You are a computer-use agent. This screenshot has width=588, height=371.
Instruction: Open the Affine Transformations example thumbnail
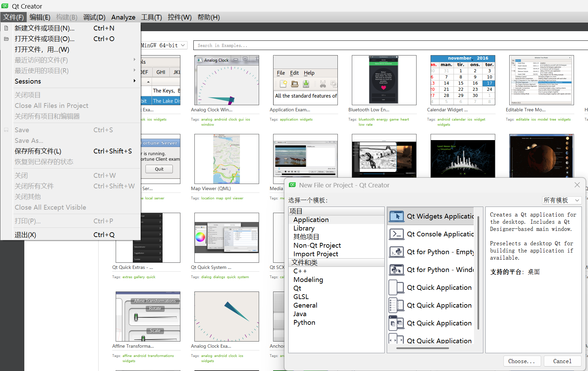point(148,317)
